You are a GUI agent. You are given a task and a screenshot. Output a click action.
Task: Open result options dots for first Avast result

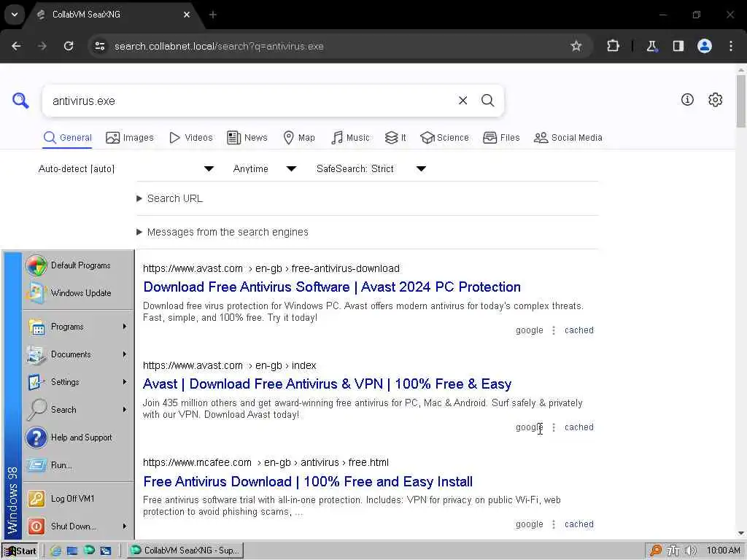tap(554, 330)
